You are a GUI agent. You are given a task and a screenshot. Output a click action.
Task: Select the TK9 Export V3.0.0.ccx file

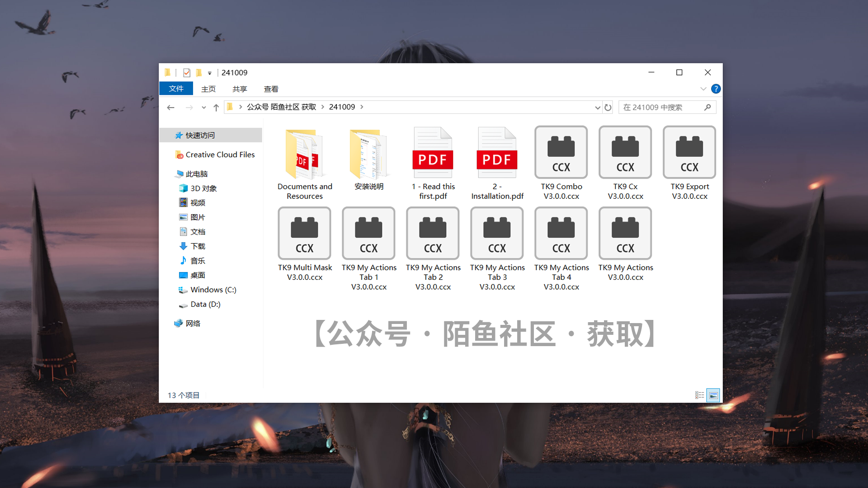coord(689,152)
